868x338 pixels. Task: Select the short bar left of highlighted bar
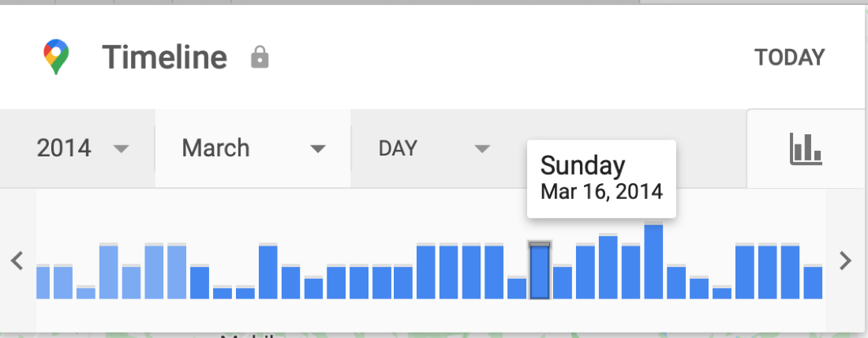point(517,287)
